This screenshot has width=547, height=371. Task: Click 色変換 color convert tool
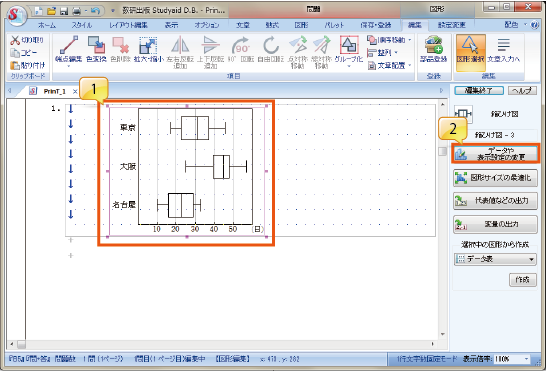click(x=96, y=49)
